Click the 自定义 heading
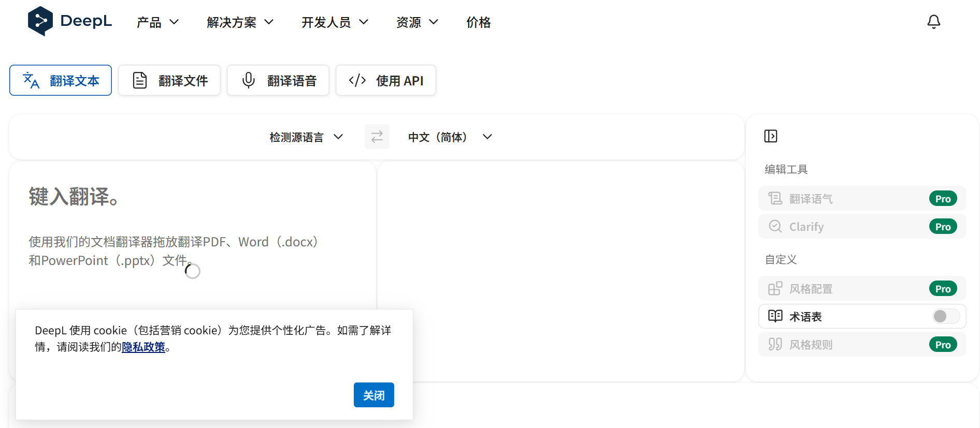The width and height of the screenshot is (980, 428). [781, 259]
